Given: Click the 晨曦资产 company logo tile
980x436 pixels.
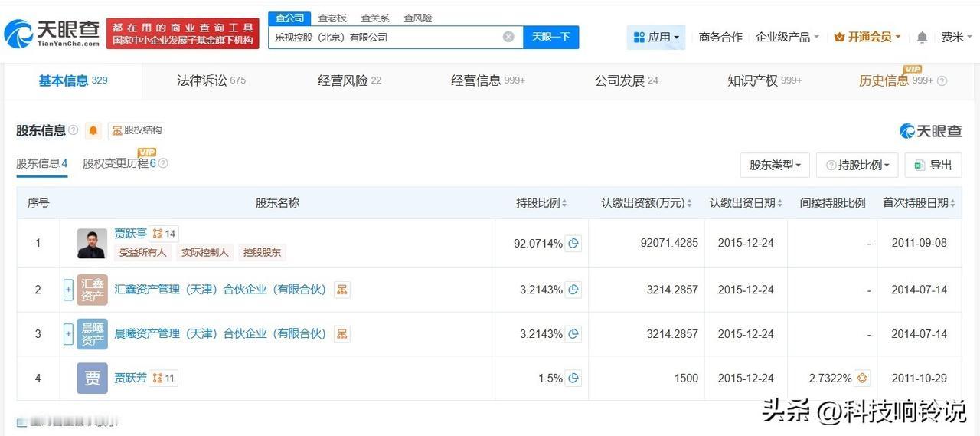Looking at the screenshot, I should point(92,334).
